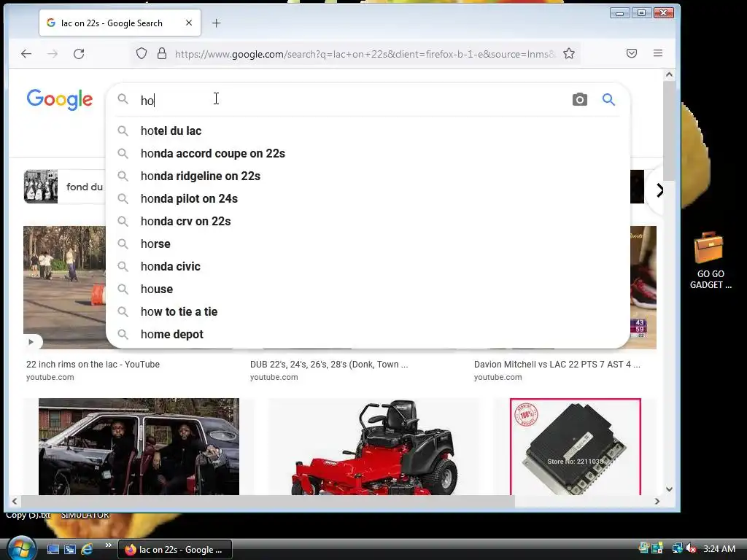Choose suggestion 'house'
The height and width of the screenshot is (560, 747).
pos(368,289)
